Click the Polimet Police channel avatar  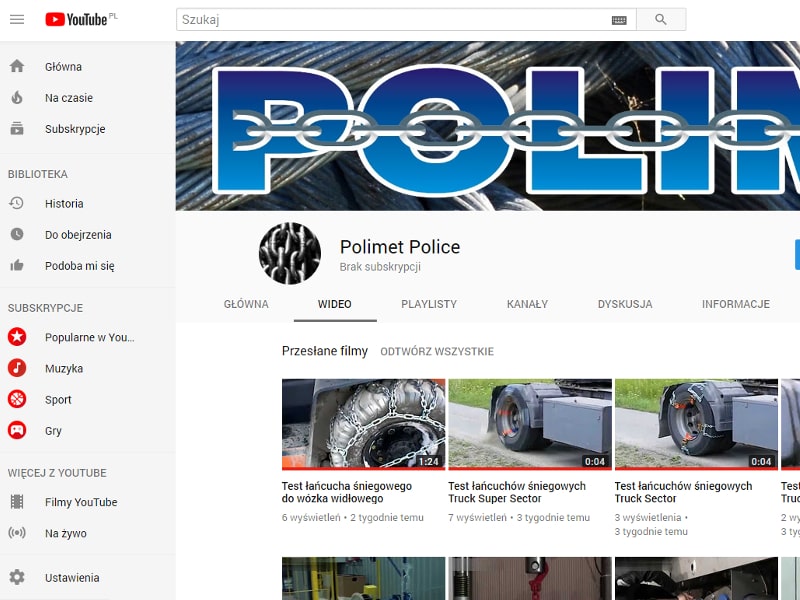[290, 253]
